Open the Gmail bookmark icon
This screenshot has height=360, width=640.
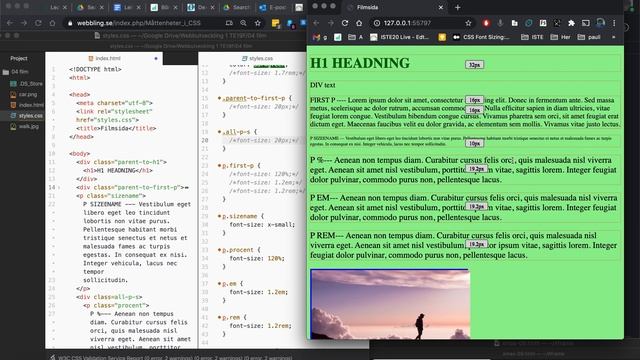coord(316,37)
